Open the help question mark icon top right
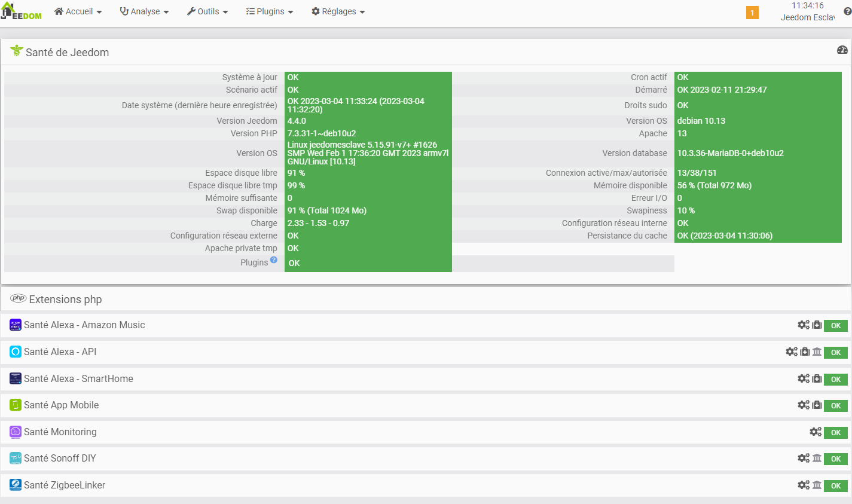The height and width of the screenshot is (504, 852). click(846, 11)
